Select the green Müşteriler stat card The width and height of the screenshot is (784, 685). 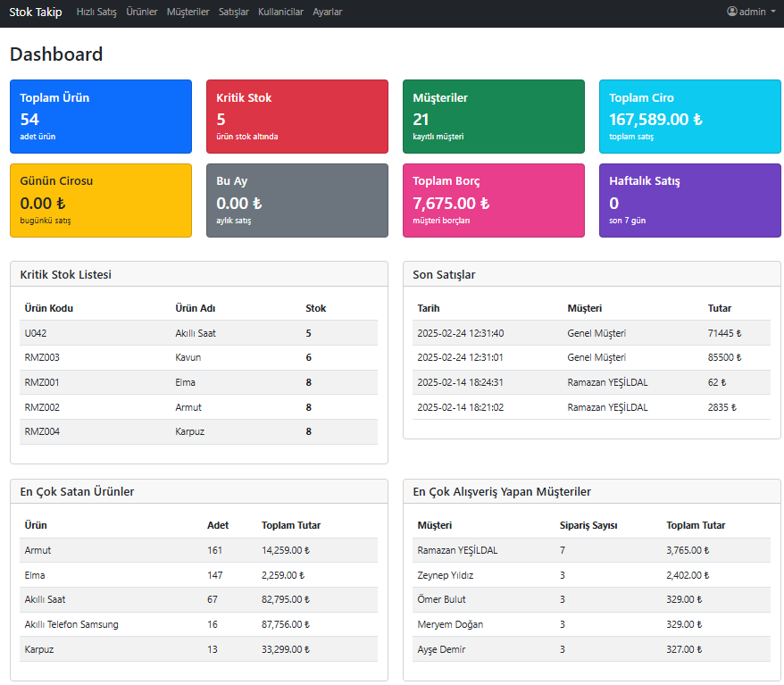click(x=494, y=117)
